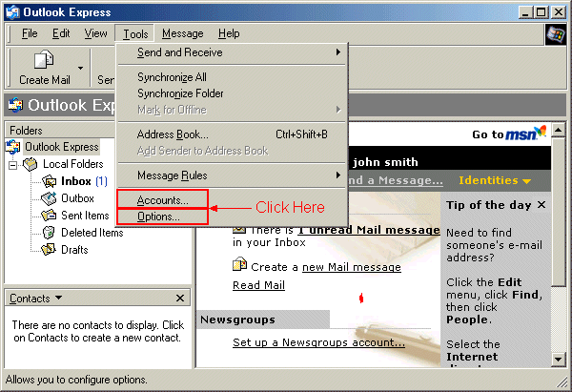
Task: Click the Outbox folder icon
Action: tap(49, 198)
